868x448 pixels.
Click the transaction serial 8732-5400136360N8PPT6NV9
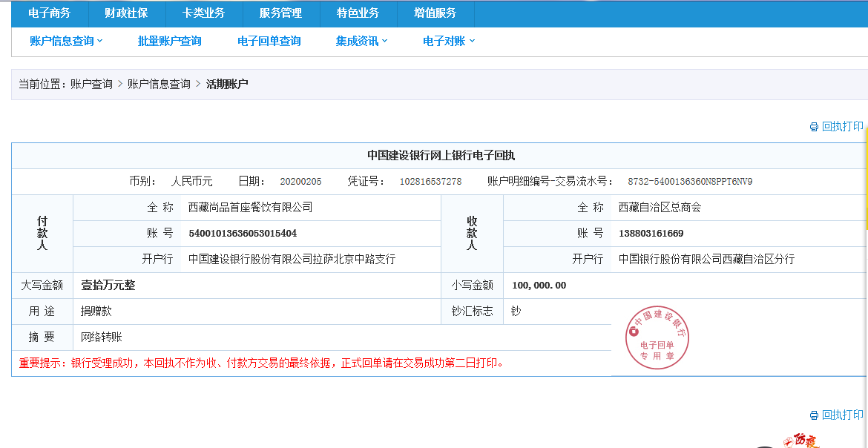click(690, 182)
